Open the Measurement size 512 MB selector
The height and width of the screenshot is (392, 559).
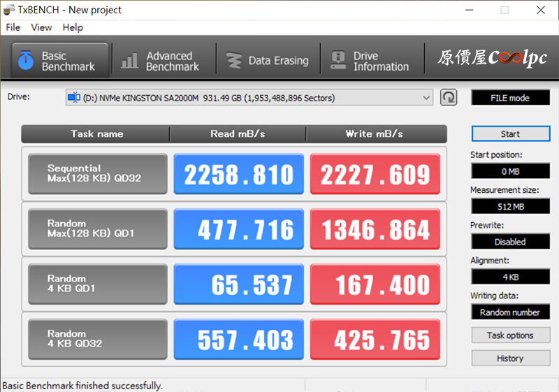coord(510,206)
